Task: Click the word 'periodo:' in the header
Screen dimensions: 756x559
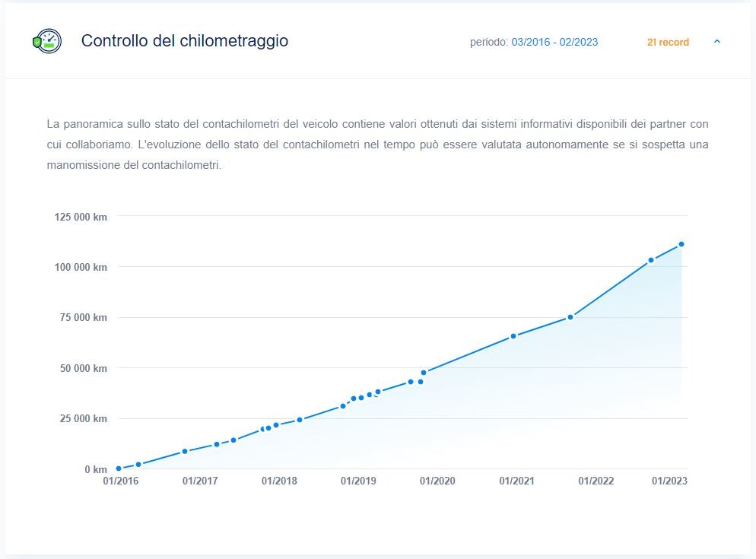Action: point(489,43)
